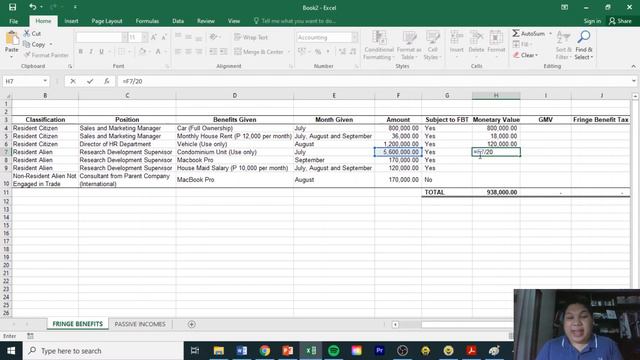Open Ribbon Display Options
The height and width of the screenshot is (360, 640).
tap(564, 7)
